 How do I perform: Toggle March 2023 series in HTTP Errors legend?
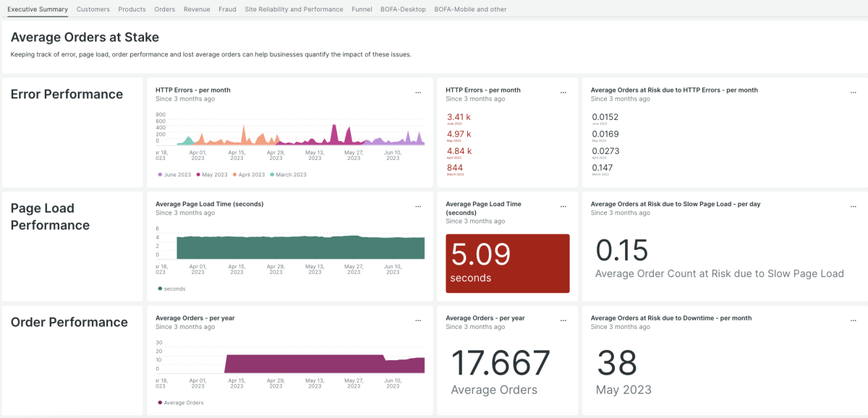[289, 175]
